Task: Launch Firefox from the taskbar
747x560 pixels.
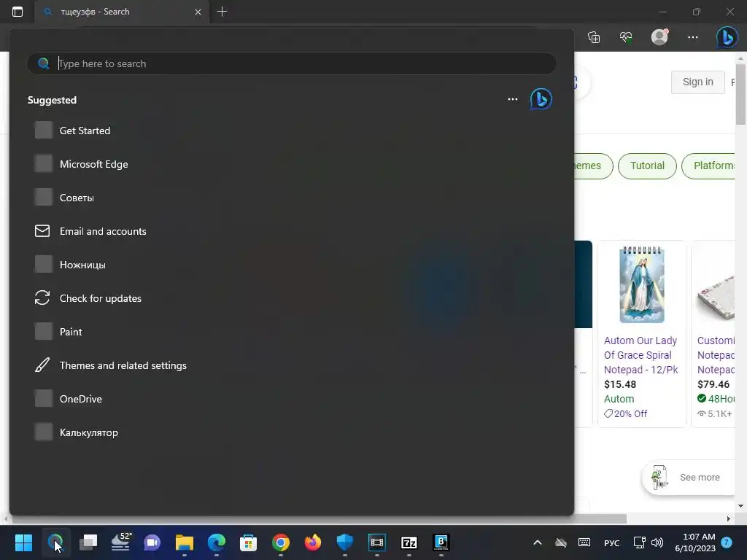Action: (312, 542)
